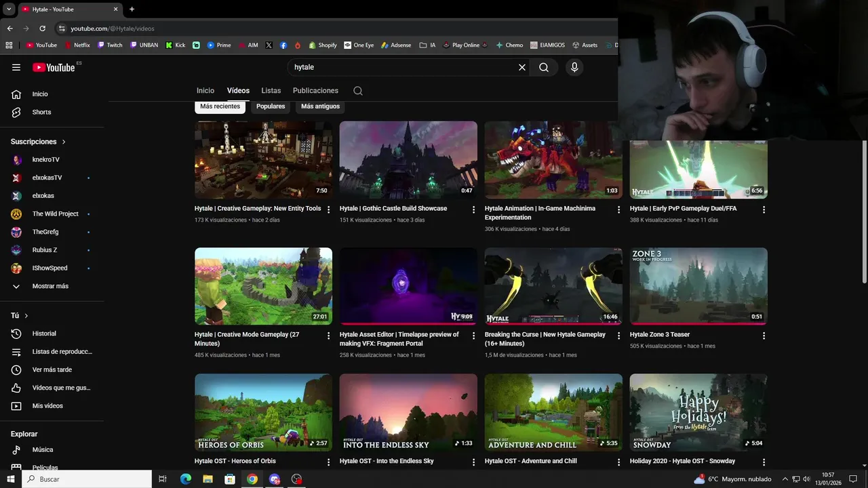This screenshot has width=868, height=488.
Task: Open the Kick bookmark
Action: coord(175,45)
